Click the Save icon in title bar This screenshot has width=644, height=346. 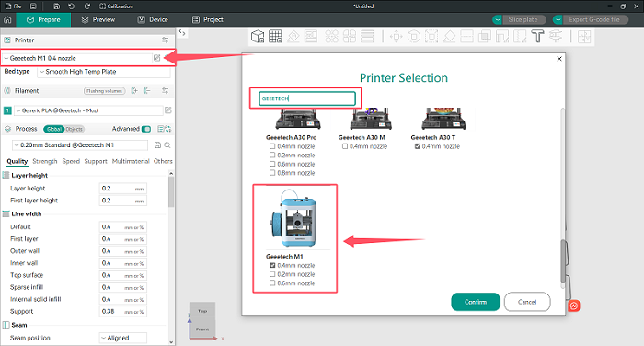pos(57,6)
